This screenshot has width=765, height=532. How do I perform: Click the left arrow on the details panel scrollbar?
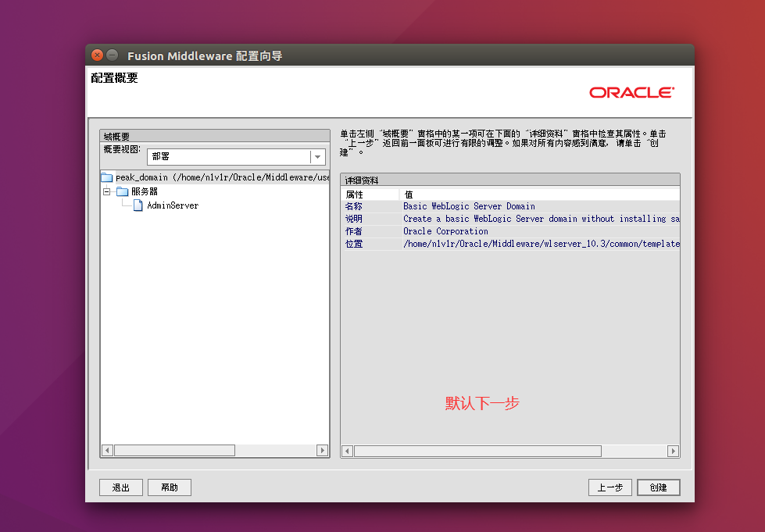346,451
